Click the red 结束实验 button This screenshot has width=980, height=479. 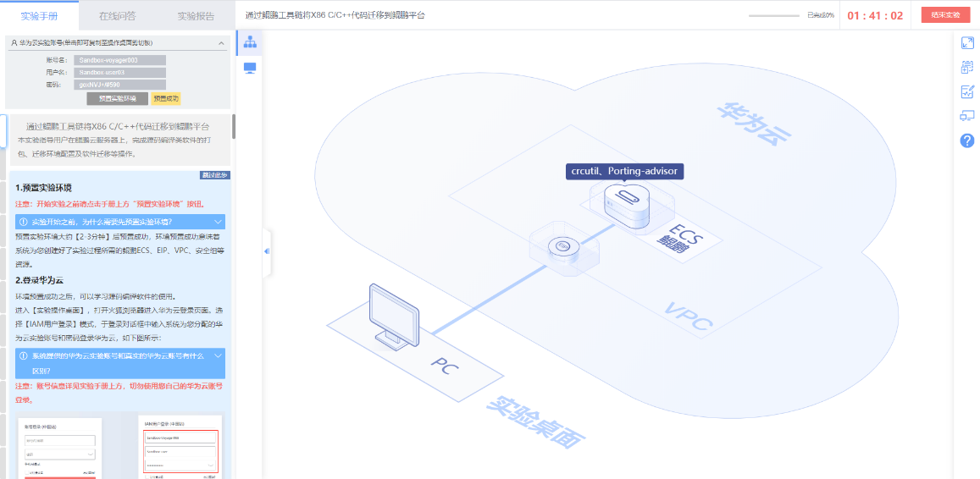945,15
